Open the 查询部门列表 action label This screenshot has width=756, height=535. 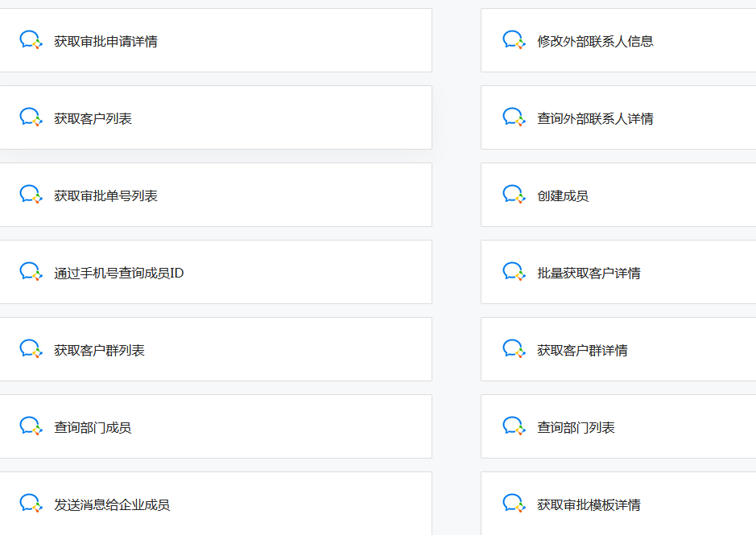point(576,427)
